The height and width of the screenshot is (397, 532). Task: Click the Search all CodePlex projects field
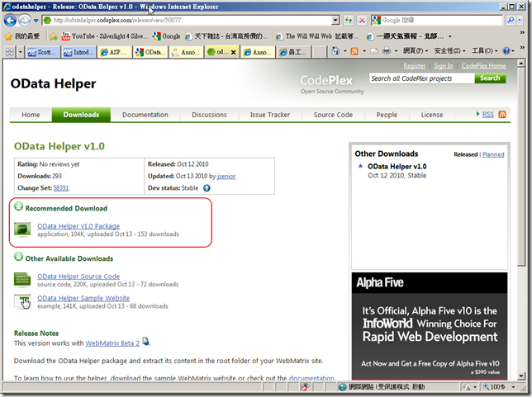(x=422, y=78)
